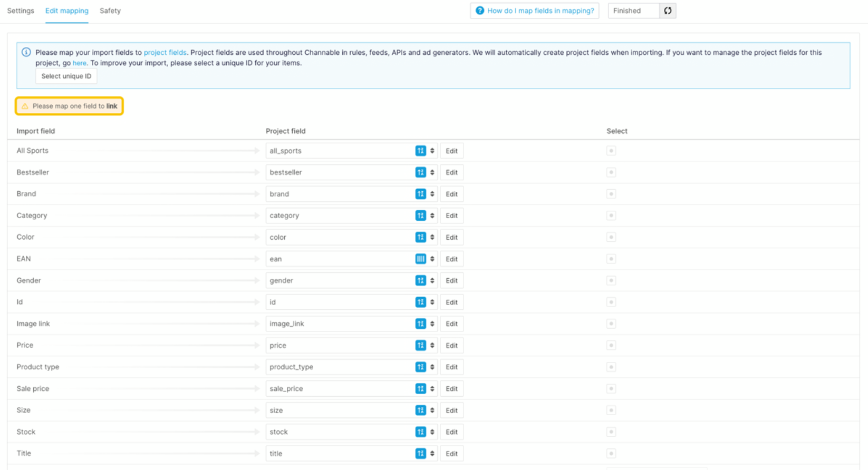This screenshot has width=868, height=470.
Task: Click the text type icon for gender
Action: tap(420, 280)
